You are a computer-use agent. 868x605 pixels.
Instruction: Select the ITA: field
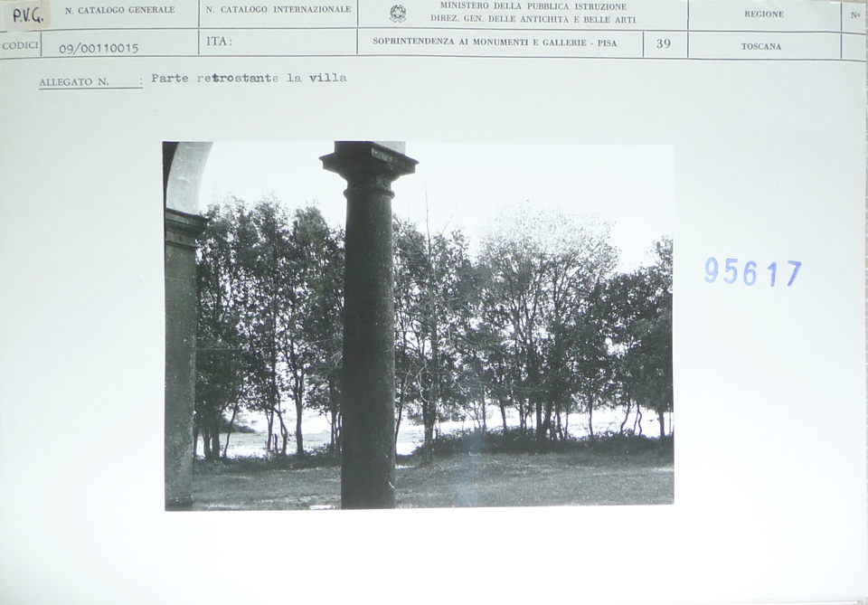coord(219,42)
